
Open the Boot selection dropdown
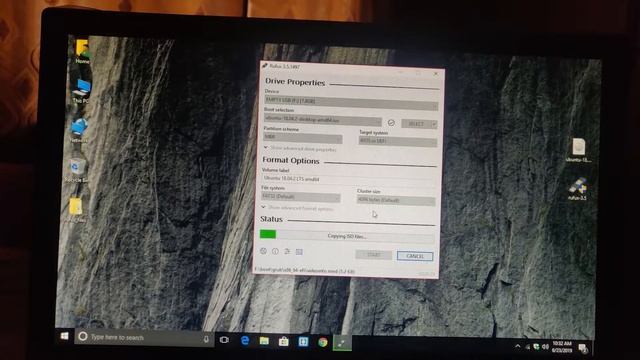(x=322, y=120)
